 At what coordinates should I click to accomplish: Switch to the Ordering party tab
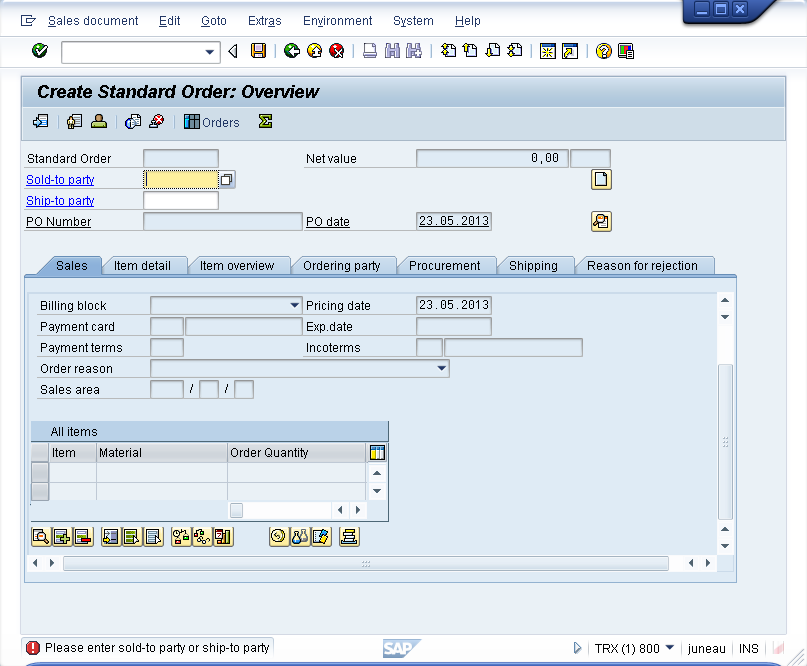(342, 266)
